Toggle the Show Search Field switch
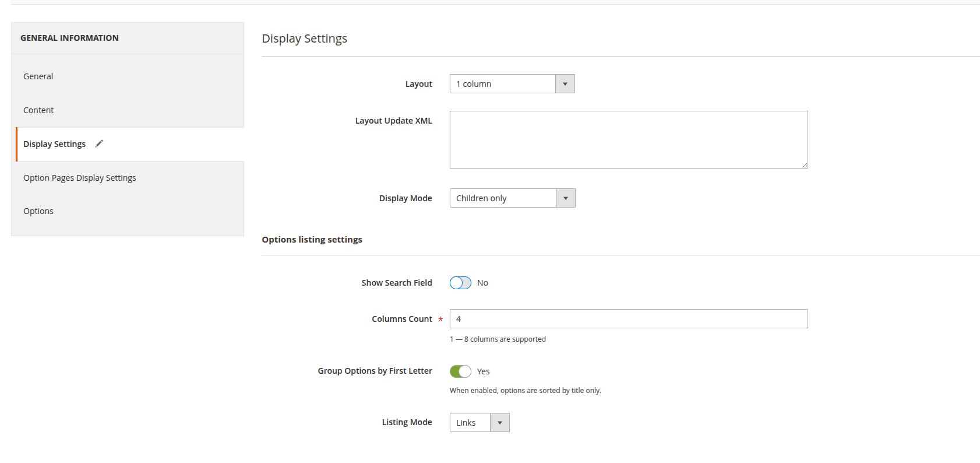 (460, 283)
